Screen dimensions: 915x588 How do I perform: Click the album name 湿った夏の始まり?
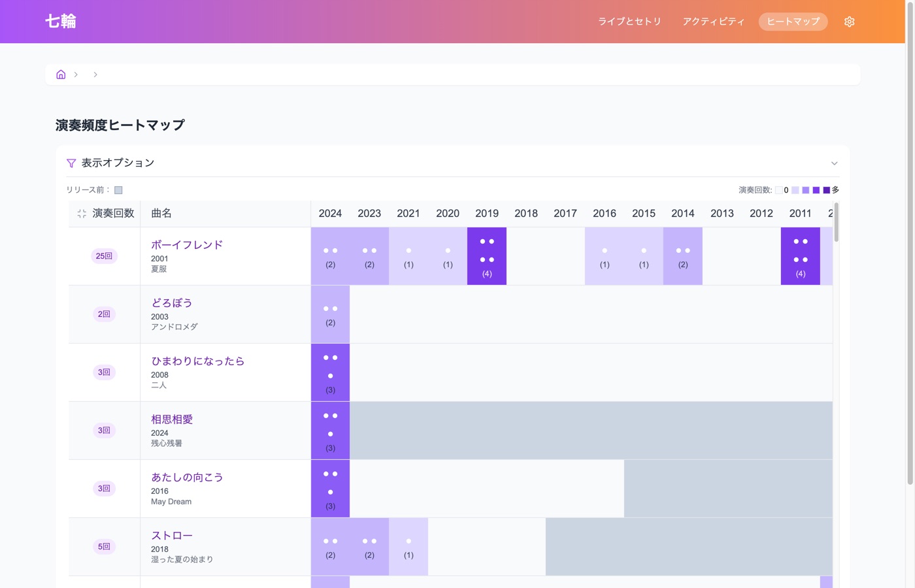point(182,560)
